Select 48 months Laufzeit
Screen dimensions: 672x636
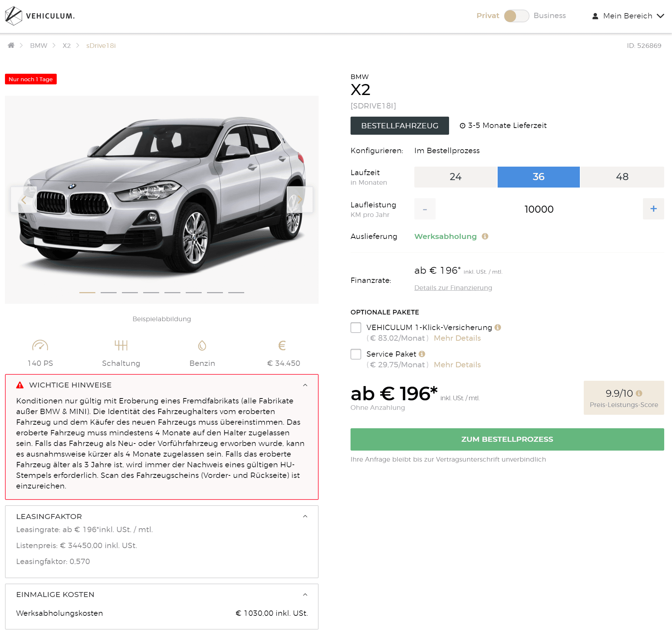622,177
